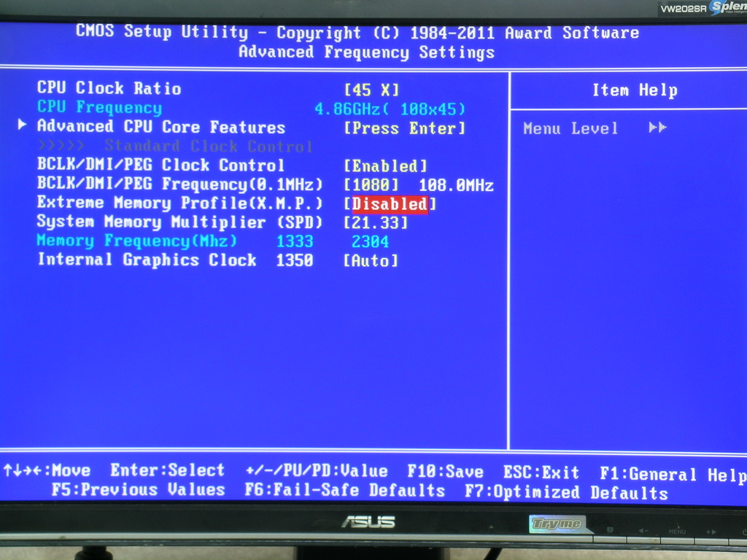
Task: Toggle the [Enabled] BCLK clock control value
Action: [x=385, y=166]
